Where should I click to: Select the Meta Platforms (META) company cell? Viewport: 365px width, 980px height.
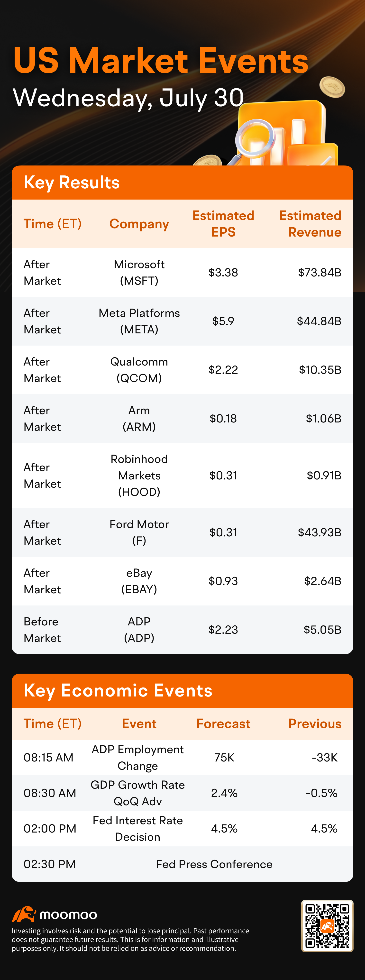(x=139, y=321)
